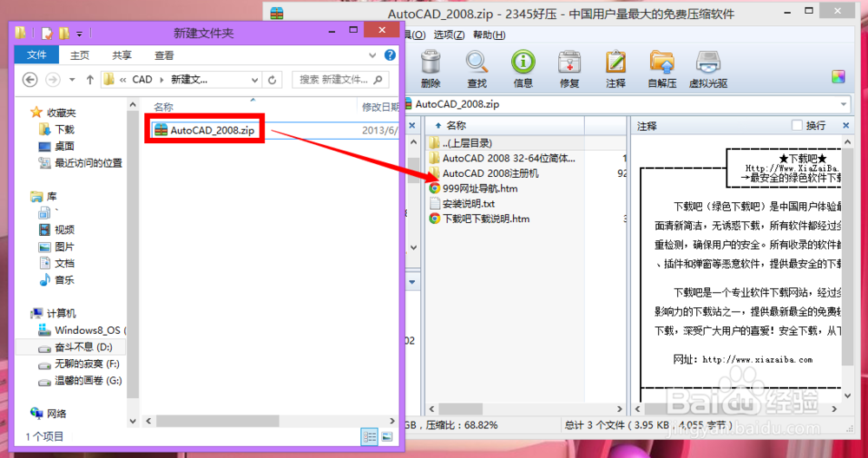Viewport: 868px width, 458px height.
Task: Select AutoCAD 2008 32-64位简体 folder
Action: pos(502,158)
